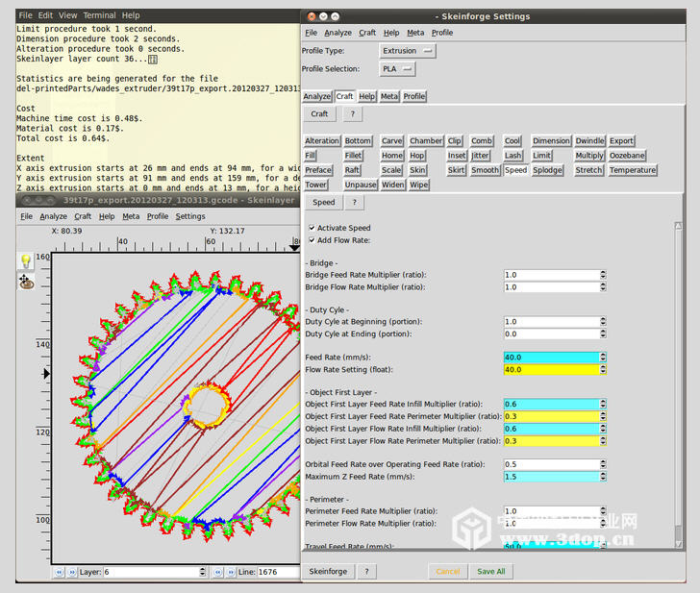Screen dimensions: 700x593
Task: Select the Fill plugin toggle
Action: click(x=311, y=156)
